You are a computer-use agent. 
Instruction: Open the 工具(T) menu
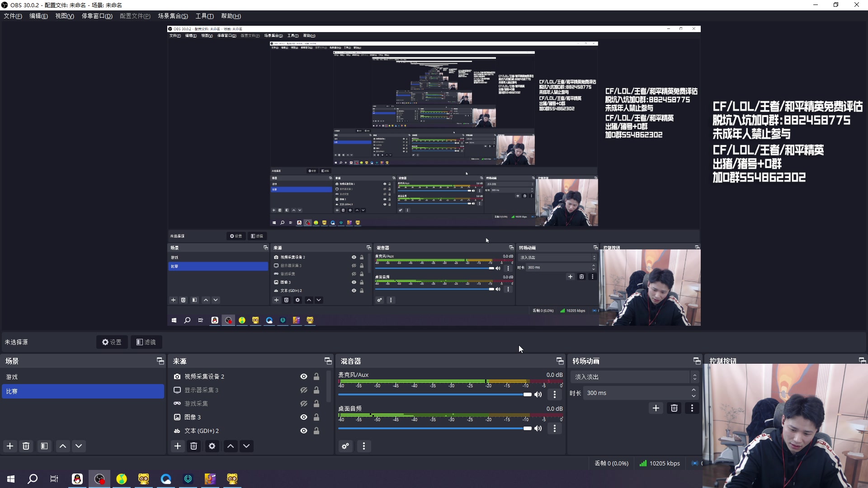click(x=204, y=16)
